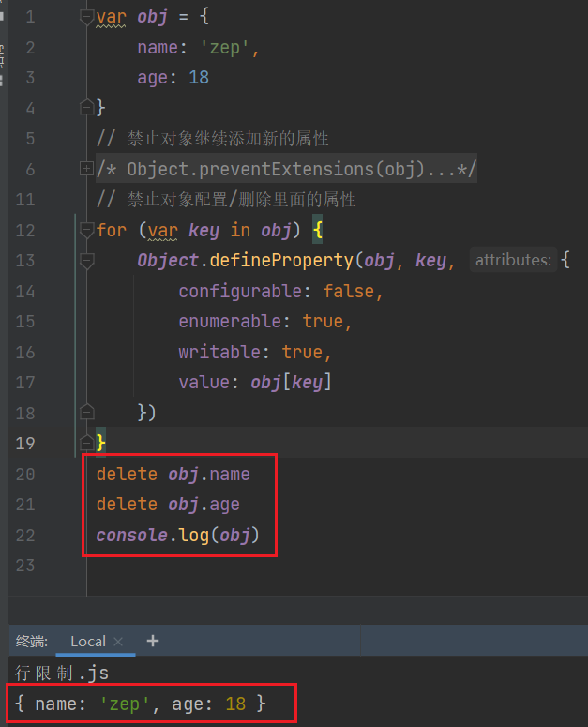Collapse the defineProperty fold at line 13

click(86, 261)
